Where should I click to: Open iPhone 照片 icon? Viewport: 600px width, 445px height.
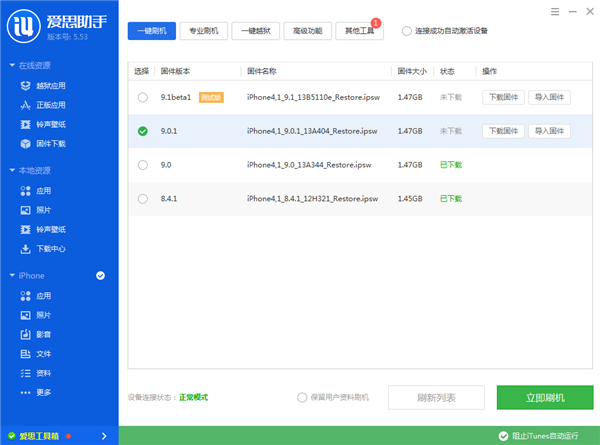point(25,315)
